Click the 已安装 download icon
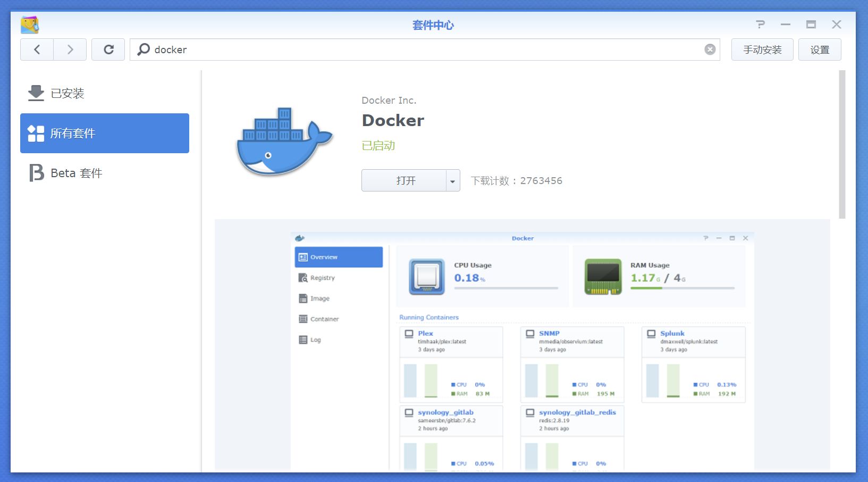 36,93
